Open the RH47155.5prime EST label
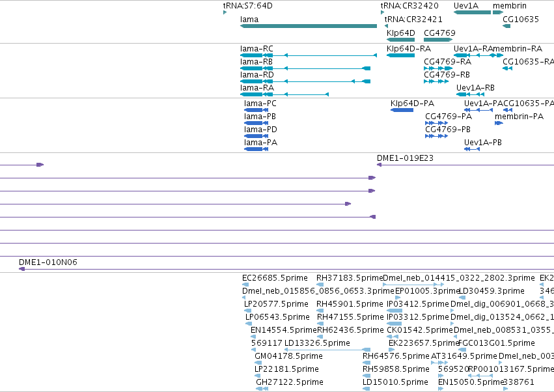The width and height of the screenshot is (554, 392). (x=350, y=317)
